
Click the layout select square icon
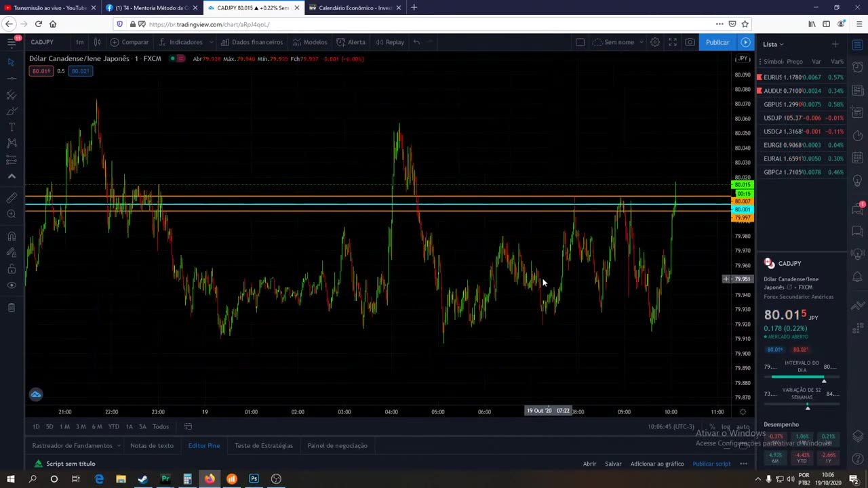[x=580, y=42]
